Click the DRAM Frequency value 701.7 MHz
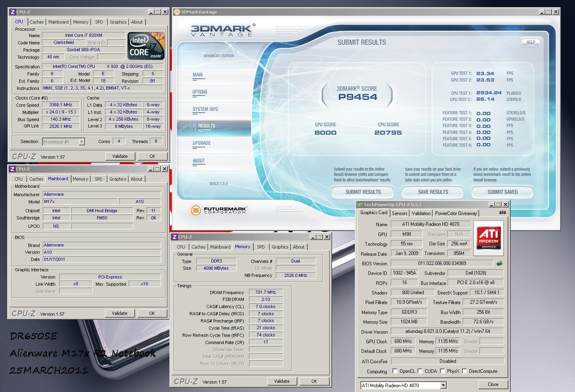 [x=266, y=292]
